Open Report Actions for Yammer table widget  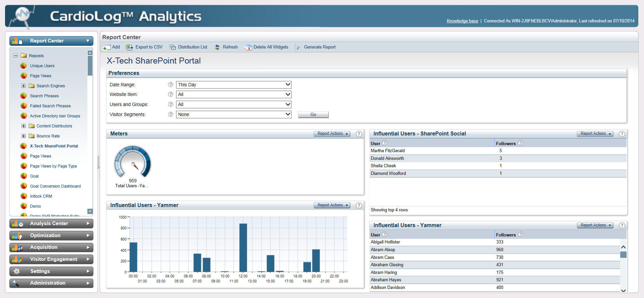coord(595,225)
